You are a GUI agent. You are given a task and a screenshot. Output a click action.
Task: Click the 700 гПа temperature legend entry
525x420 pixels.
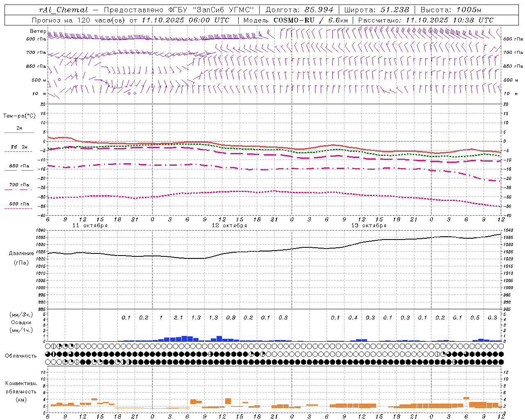click(19, 185)
